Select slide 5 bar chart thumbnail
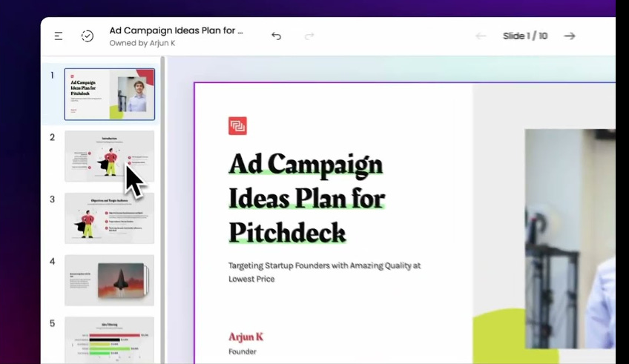Screen dimensions: 629x364 pyautogui.click(x=110, y=340)
